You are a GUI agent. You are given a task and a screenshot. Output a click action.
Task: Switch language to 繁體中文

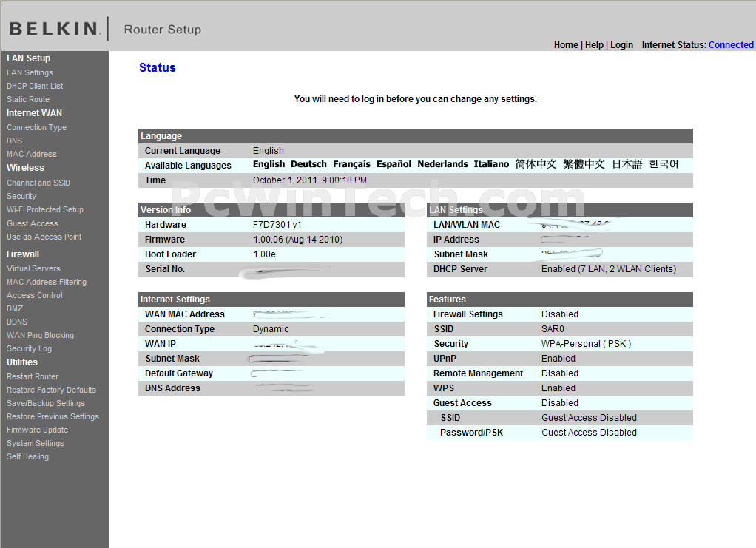coord(584,164)
